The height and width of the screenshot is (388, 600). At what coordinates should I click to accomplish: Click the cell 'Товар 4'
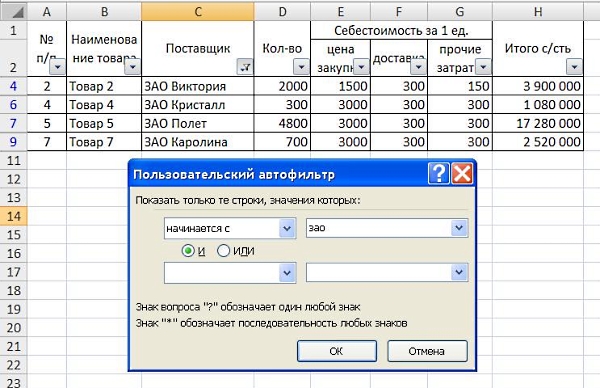point(104,104)
